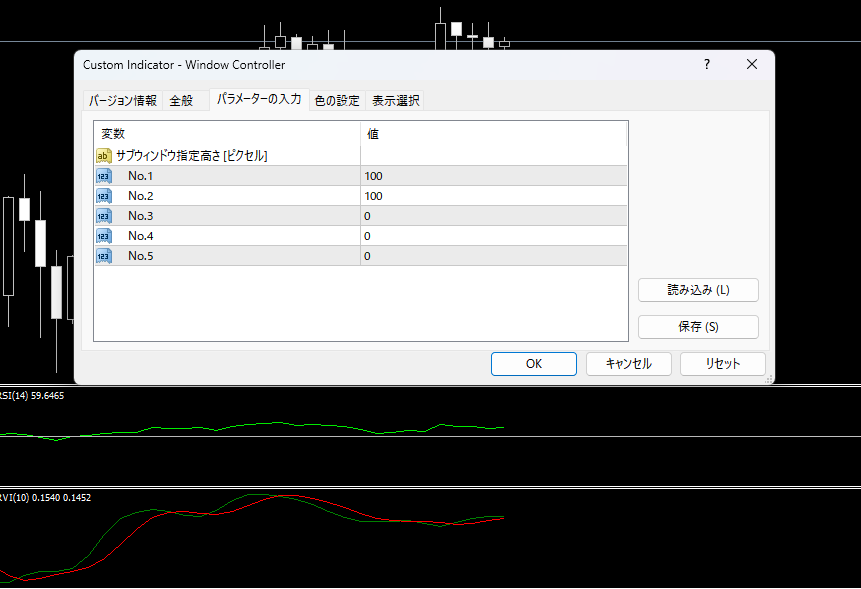The image size is (861, 589).
Task: Click the 保存 (S) button
Action: (698, 327)
